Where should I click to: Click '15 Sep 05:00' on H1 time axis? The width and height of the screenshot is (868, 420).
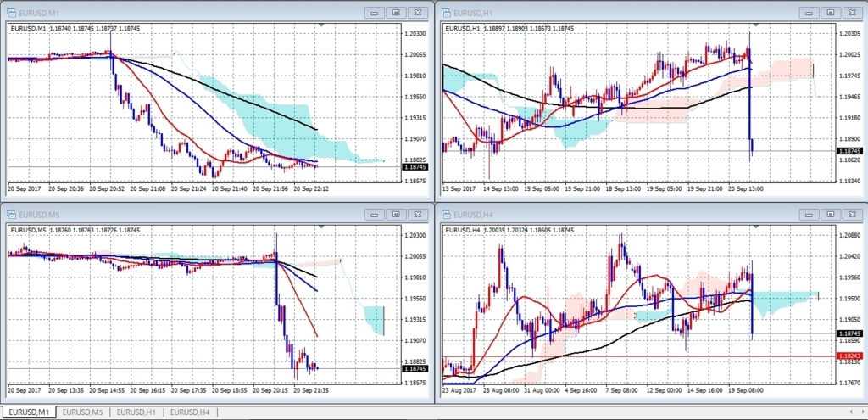542,188
